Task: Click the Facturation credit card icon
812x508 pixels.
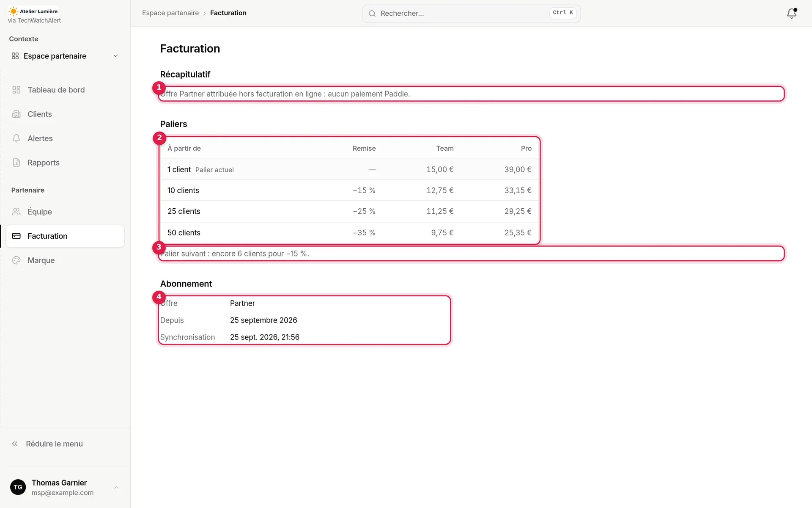Action: [x=16, y=236]
